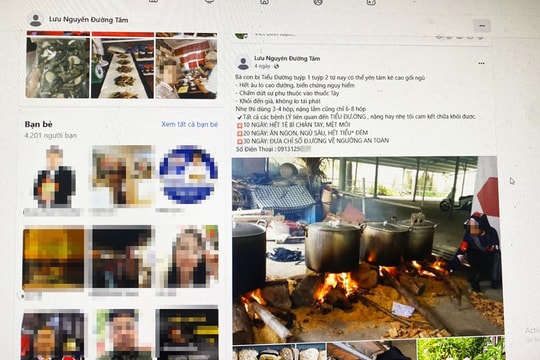Click the profile avatar in header
Viewport: 540px width, 360px height.
(x=35, y=20)
